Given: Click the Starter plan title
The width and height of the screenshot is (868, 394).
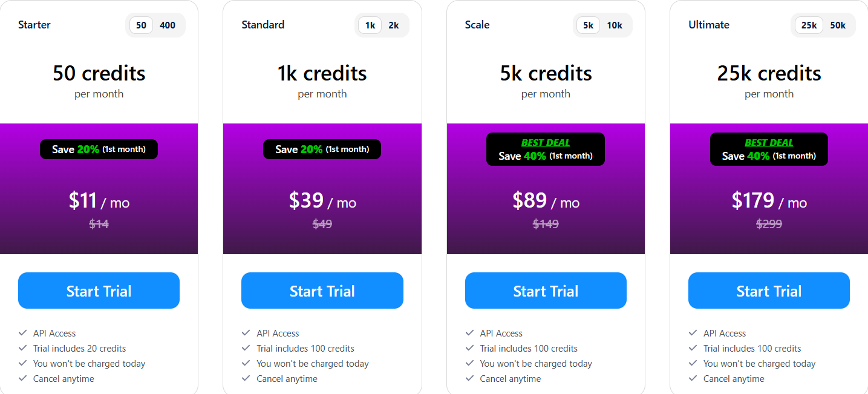Looking at the screenshot, I should coord(34,25).
